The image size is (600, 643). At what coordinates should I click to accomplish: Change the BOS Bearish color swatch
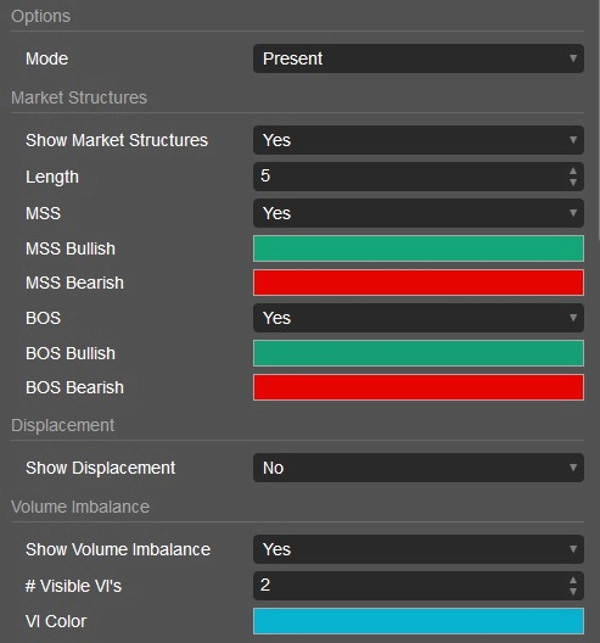pos(418,388)
